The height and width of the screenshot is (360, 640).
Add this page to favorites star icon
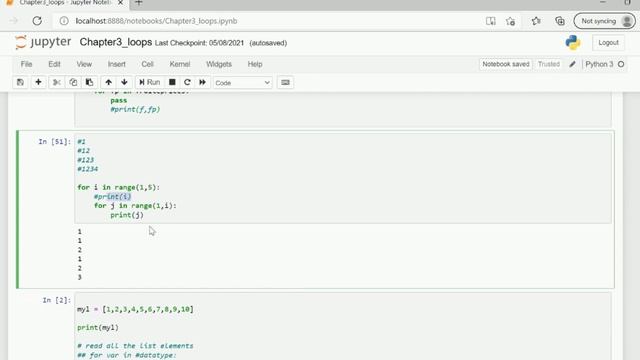510,21
